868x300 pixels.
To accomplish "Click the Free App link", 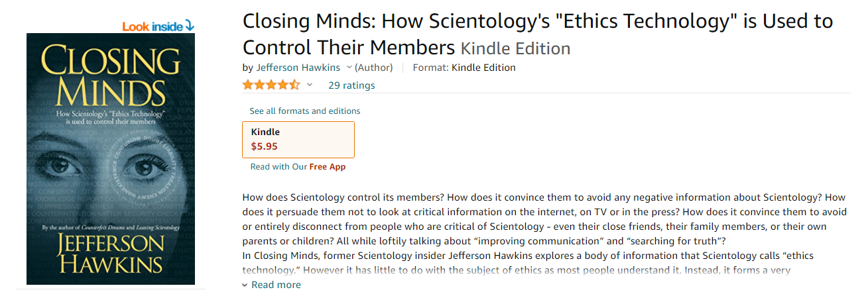I will pos(328,167).
